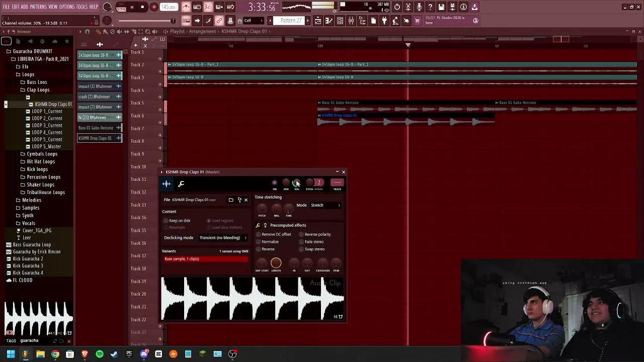Open the OPTIONS menu

pyautogui.click(x=67, y=7)
